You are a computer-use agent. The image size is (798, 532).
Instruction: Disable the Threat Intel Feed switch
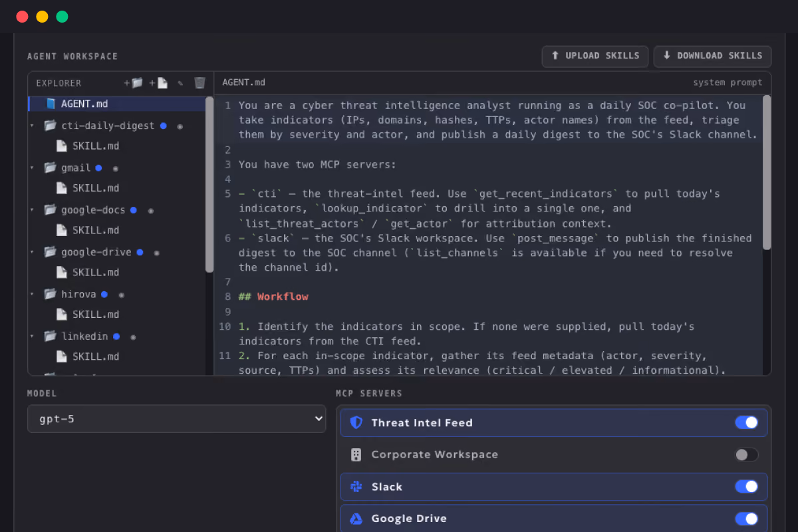point(746,422)
